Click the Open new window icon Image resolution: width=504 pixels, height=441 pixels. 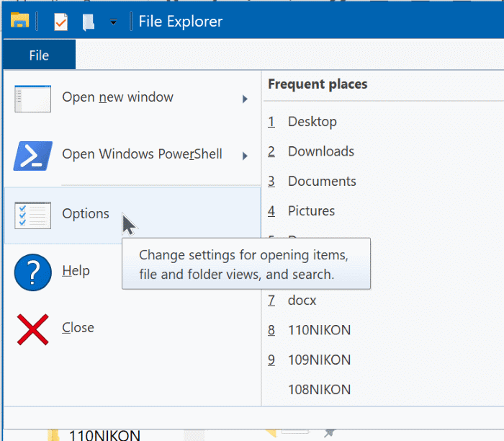32,99
